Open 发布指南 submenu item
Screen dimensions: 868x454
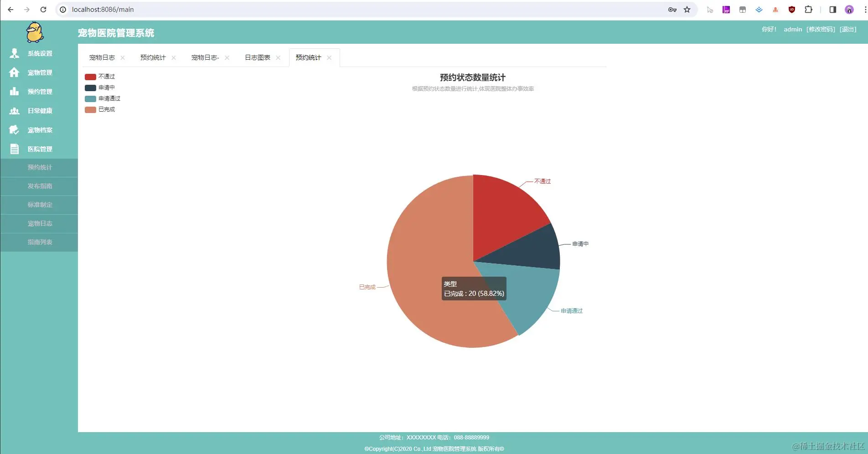coord(39,186)
